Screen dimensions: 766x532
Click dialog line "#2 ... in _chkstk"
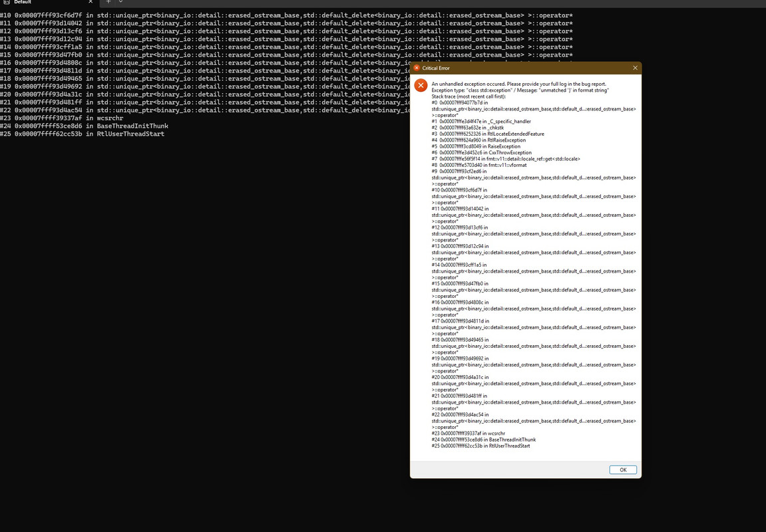coord(467,128)
